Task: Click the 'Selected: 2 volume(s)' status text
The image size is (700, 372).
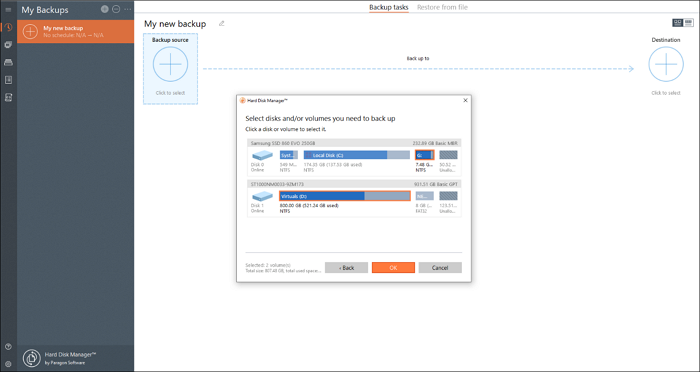Action: (x=268, y=265)
